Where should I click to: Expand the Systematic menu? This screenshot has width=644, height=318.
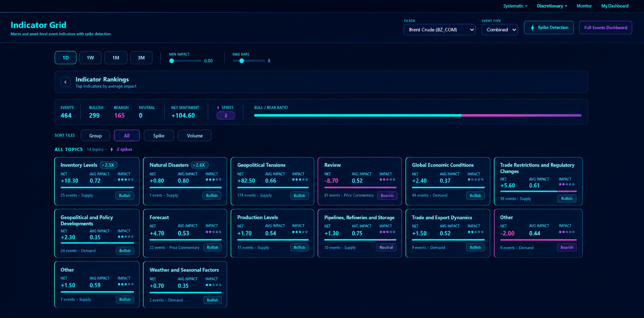pos(515,6)
